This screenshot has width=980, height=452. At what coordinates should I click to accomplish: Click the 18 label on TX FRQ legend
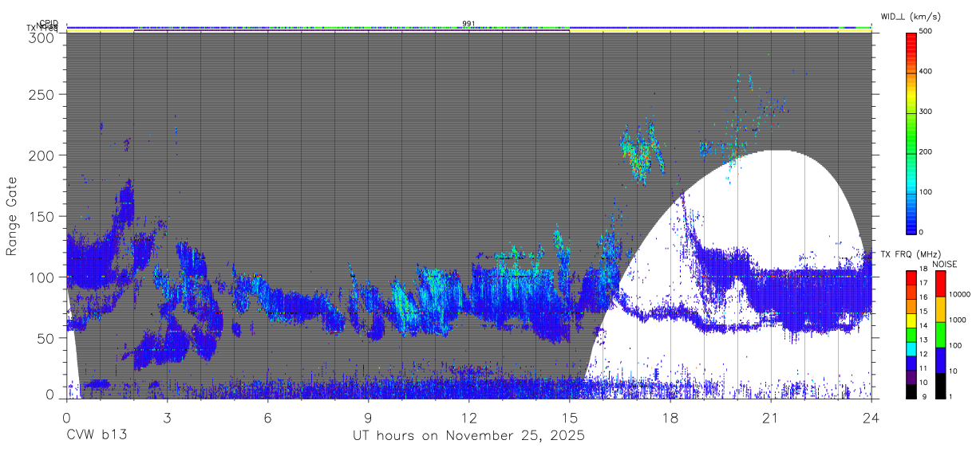pyautogui.click(x=923, y=269)
